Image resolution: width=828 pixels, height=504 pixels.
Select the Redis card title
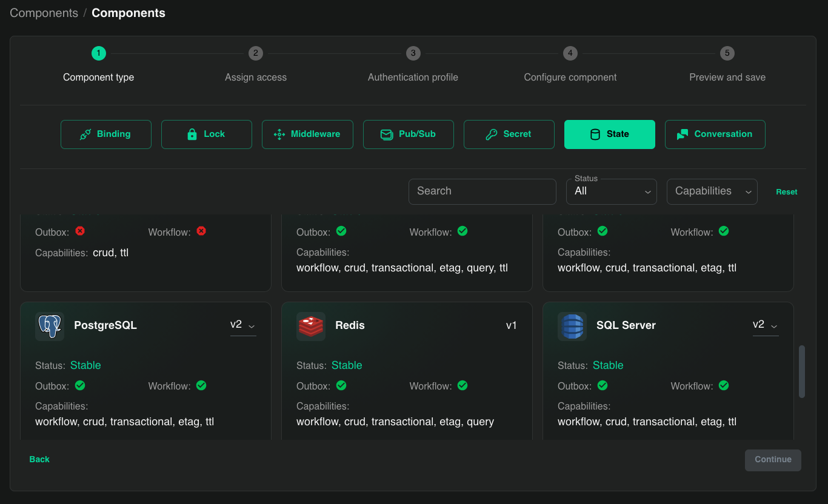350,325
